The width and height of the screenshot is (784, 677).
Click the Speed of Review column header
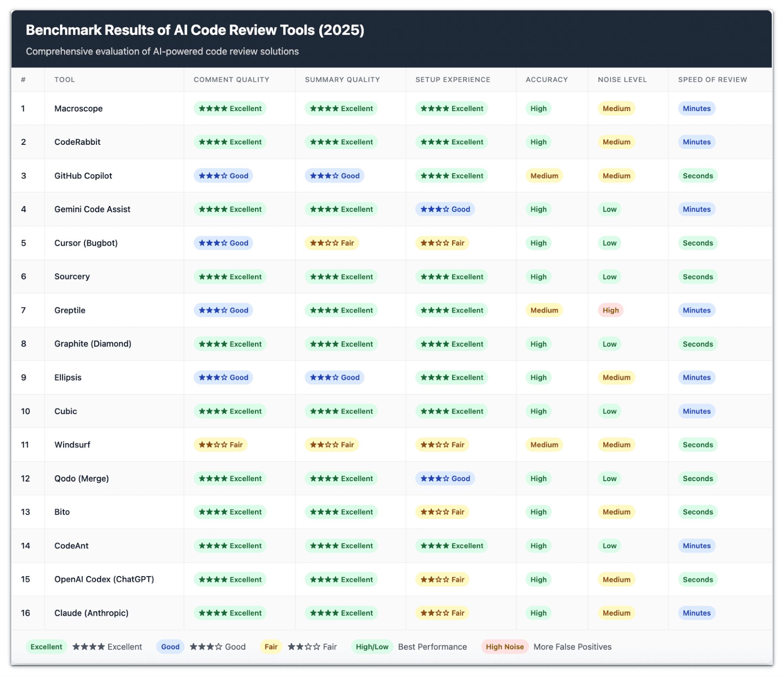pyautogui.click(x=712, y=80)
